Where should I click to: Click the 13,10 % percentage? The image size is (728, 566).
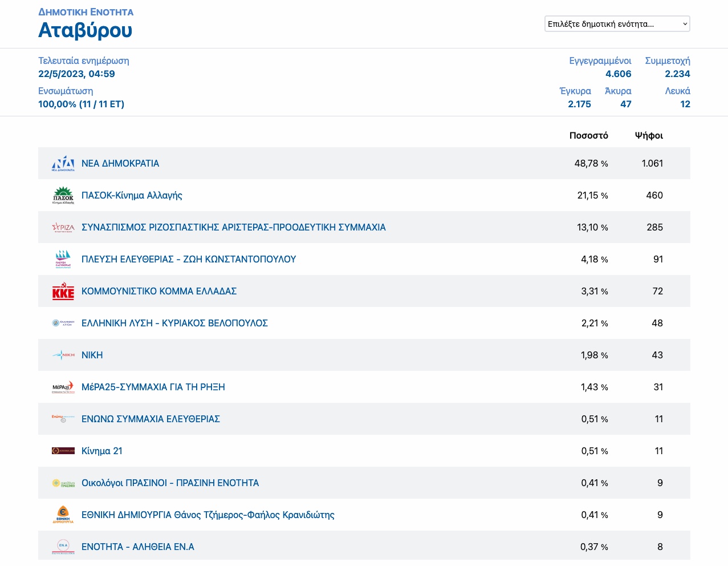click(x=593, y=227)
